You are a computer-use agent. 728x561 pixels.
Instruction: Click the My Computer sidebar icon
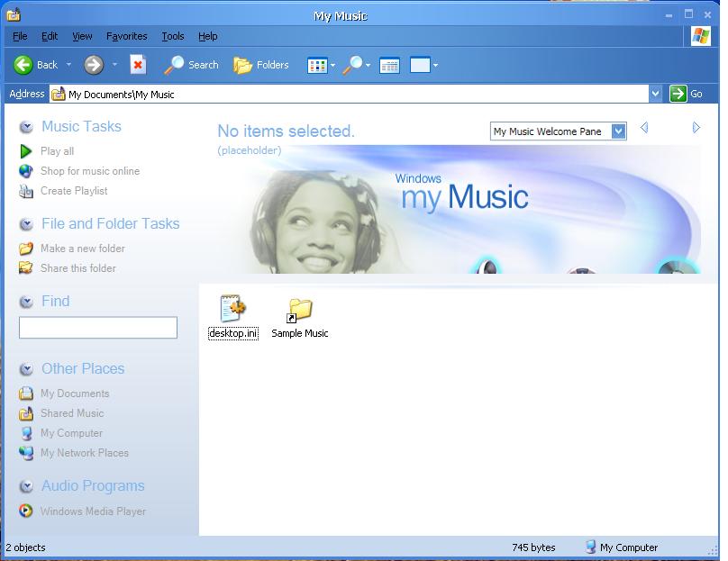26,433
